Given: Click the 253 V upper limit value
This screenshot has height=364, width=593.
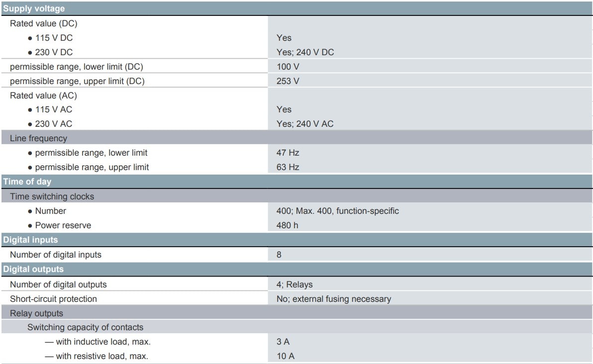Looking at the screenshot, I should coord(288,81).
